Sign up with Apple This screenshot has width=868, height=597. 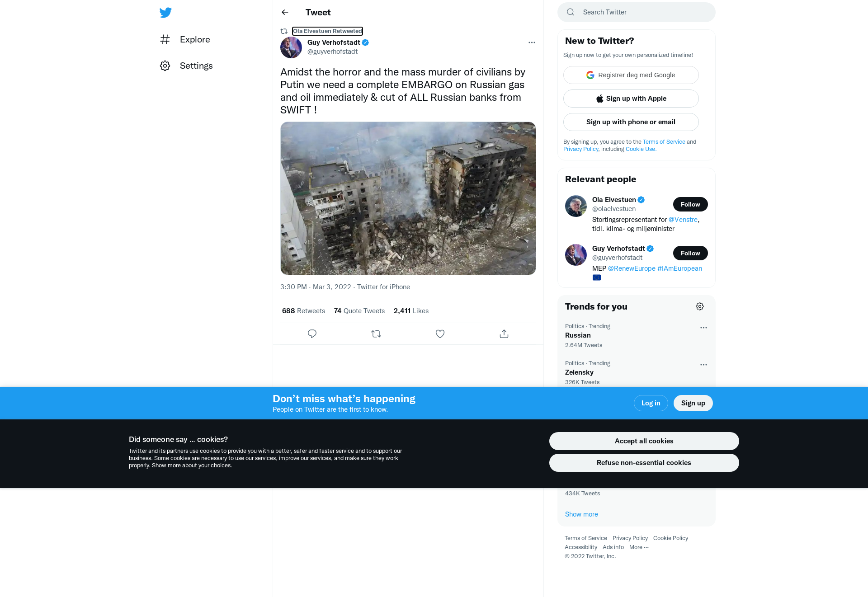[x=631, y=99]
